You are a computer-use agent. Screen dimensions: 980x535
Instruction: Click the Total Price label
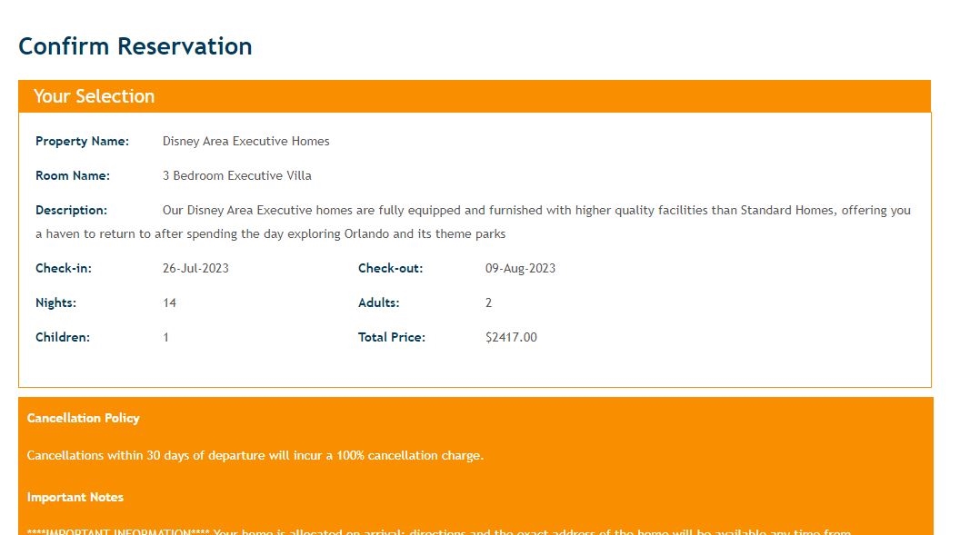point(392,338)
